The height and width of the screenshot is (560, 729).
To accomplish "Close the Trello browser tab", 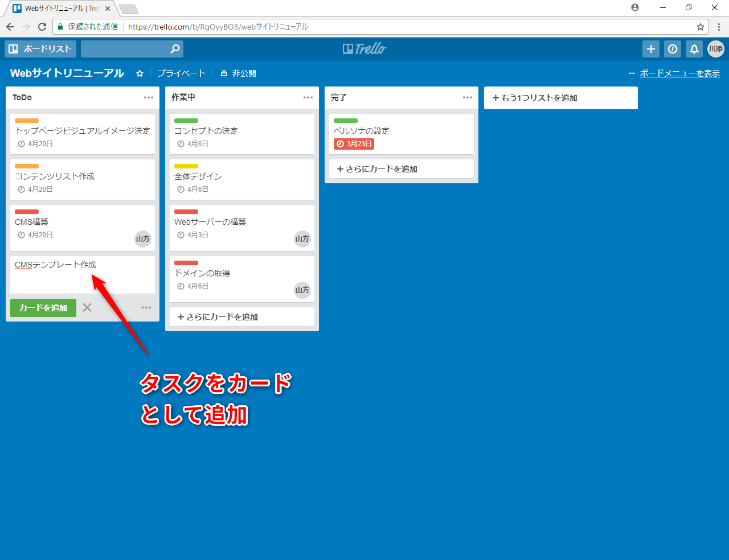I will (x=108, y=9).
